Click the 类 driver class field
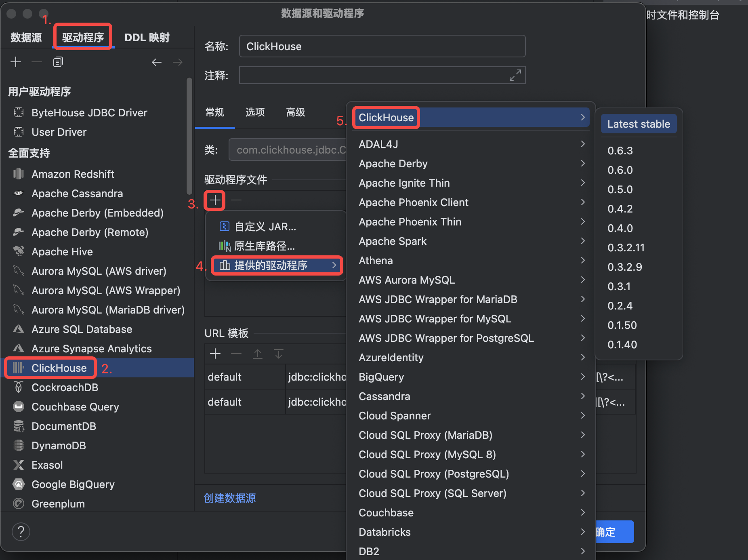This screenshot has width=748, height=560. click(288, 149)
